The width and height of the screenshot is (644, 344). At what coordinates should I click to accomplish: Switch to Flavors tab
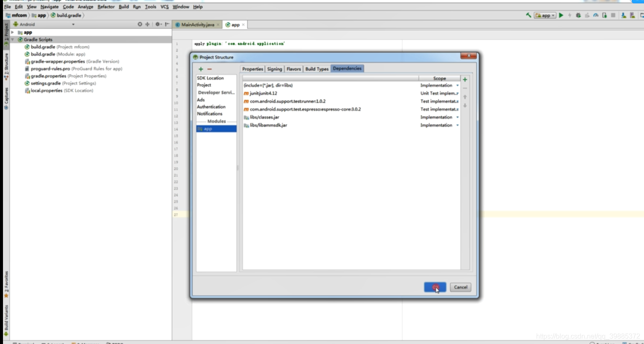point(293,69)
